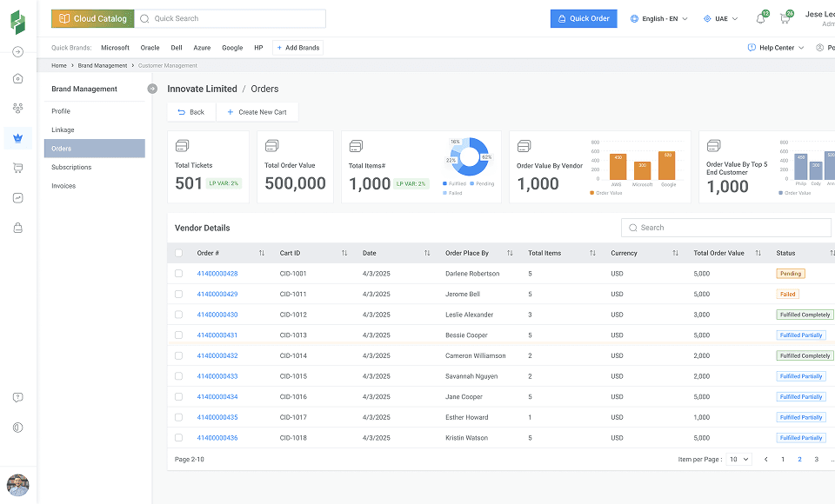Select checkbox for order 41400000432

pos(179,355)
